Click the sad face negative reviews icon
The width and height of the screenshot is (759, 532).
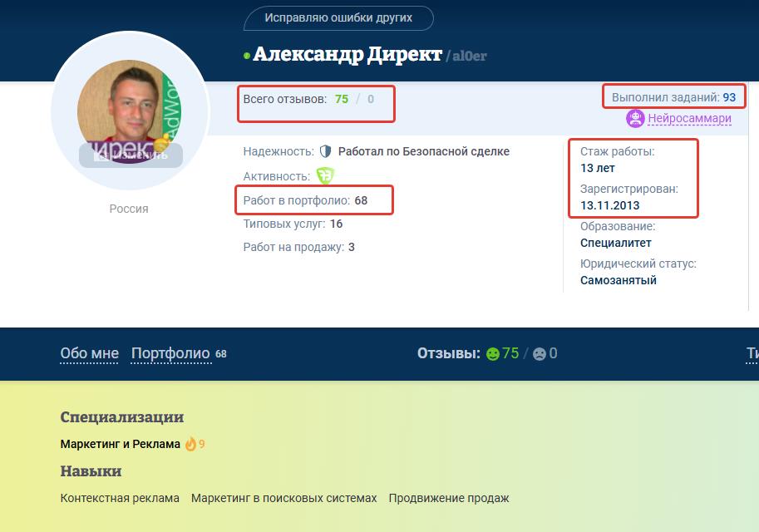coord(540,354)
